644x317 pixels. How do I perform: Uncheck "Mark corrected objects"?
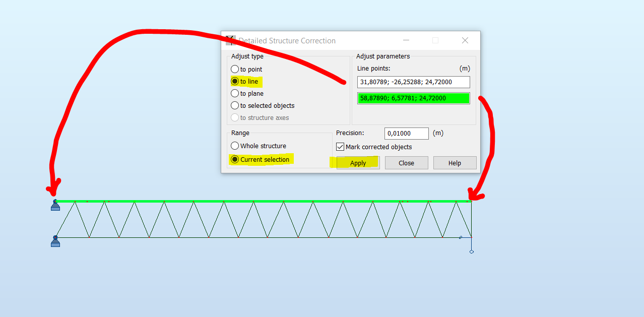pos(340,147)
